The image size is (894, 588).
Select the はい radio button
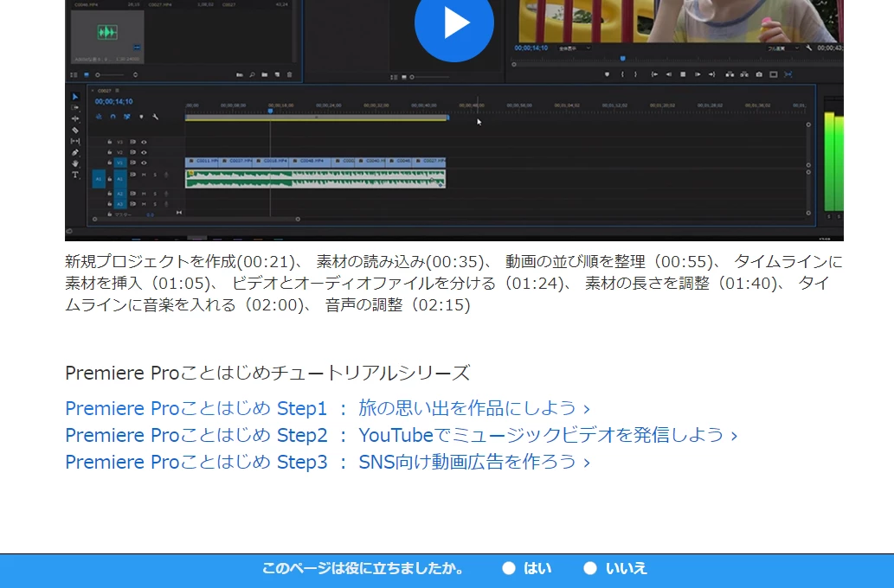click(509, 569)
